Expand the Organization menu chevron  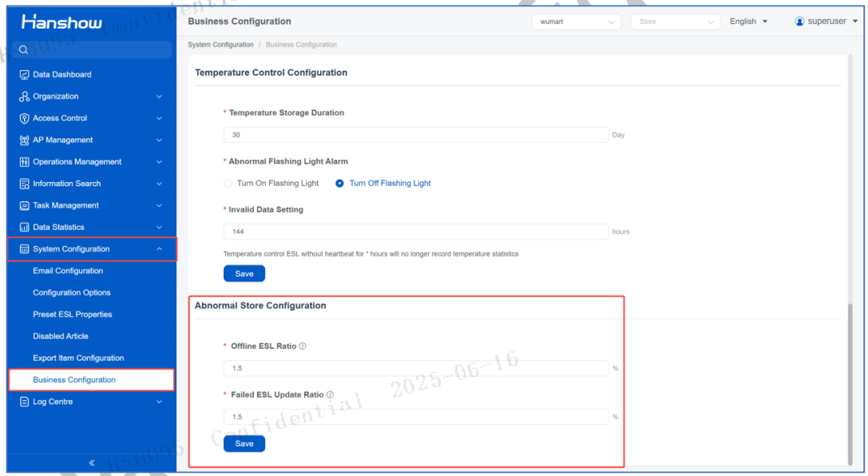(x=160, y=97)
